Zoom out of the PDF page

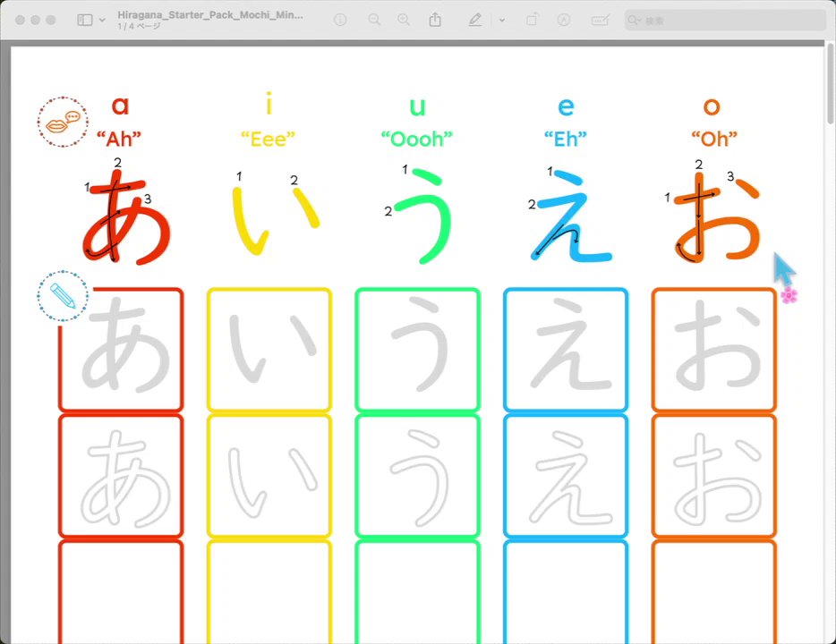click(x=375, y=21)
